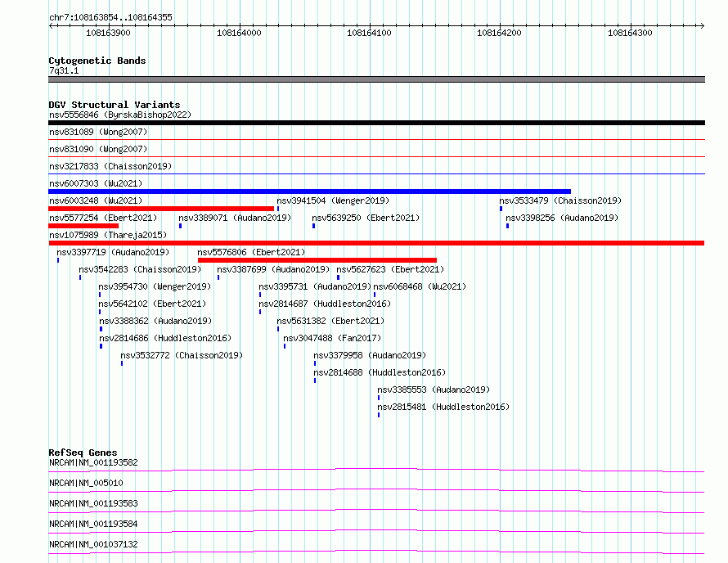Screen dimensions: 728x563
Task: Open the nsv831090 (Wong2007) variant entry
Action: pyautogui.click(x=98, y=149)
